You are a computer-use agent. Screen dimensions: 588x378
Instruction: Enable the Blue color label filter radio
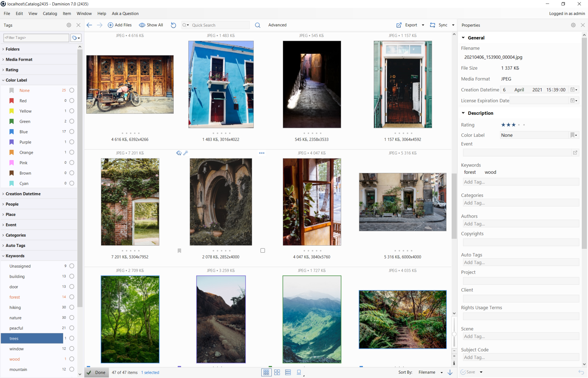(71, 131)
